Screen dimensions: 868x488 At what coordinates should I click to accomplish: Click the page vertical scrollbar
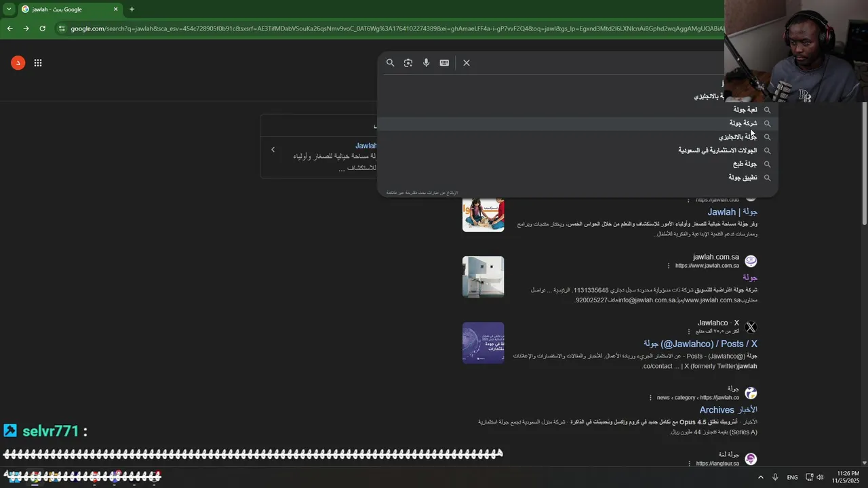pyautogui.click(x=864, y=163)
